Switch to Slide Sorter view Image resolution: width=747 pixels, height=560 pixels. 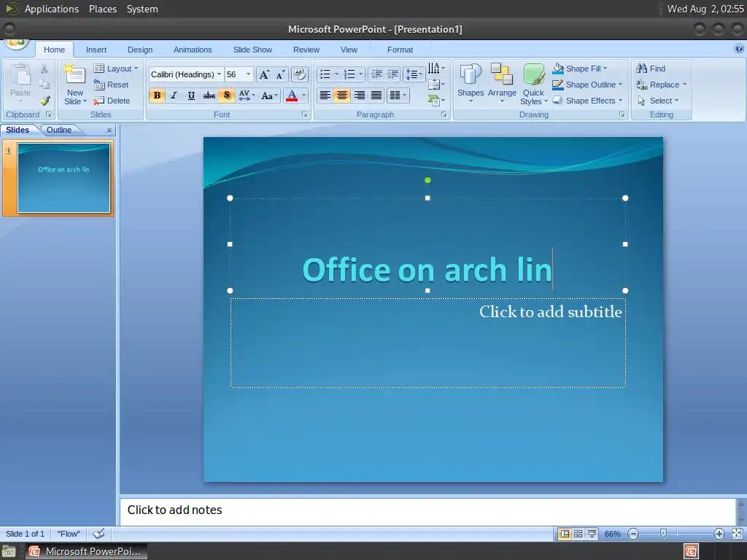pos(578,534)
